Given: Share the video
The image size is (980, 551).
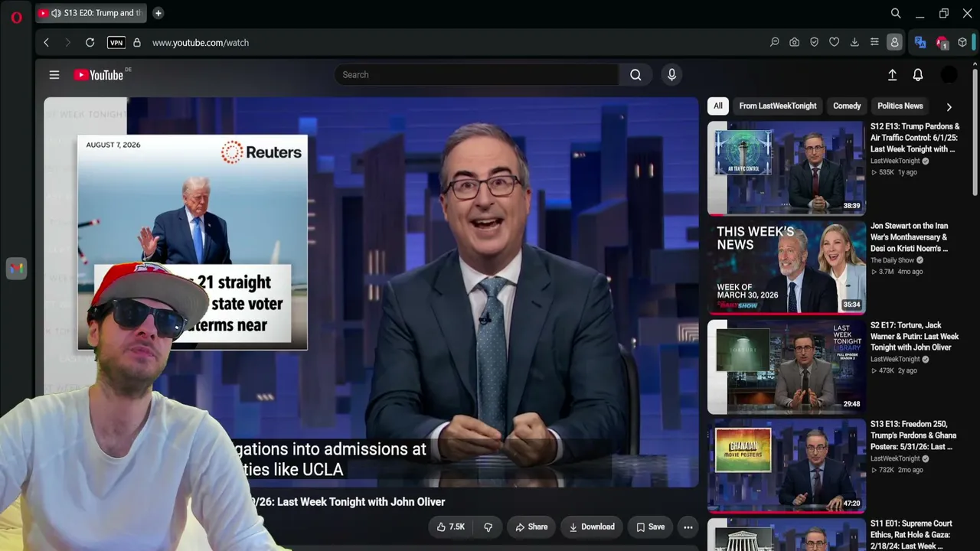Looking at the screenshot, I should (531, 527).
